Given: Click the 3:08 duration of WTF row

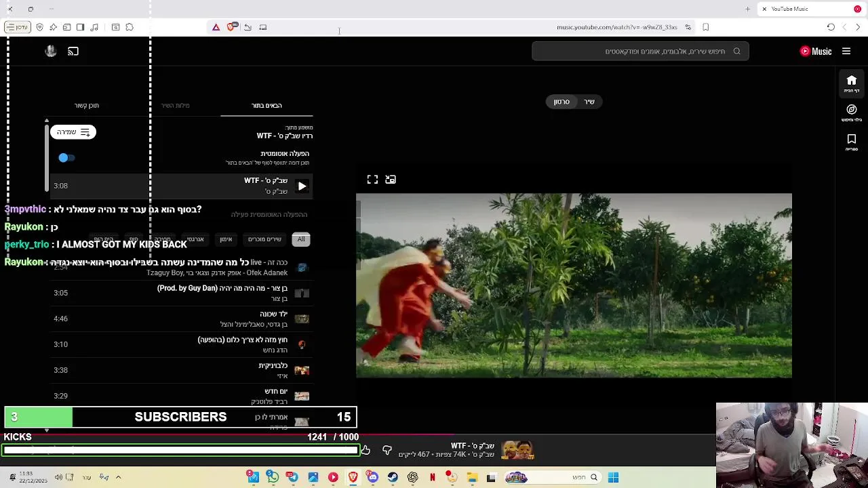Looking at the screenshot, I should click(60, 186).
